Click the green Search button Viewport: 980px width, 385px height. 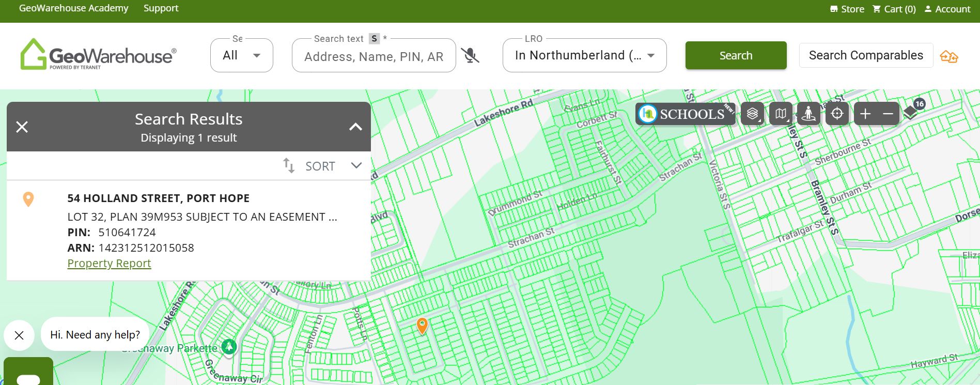[736, 55]
